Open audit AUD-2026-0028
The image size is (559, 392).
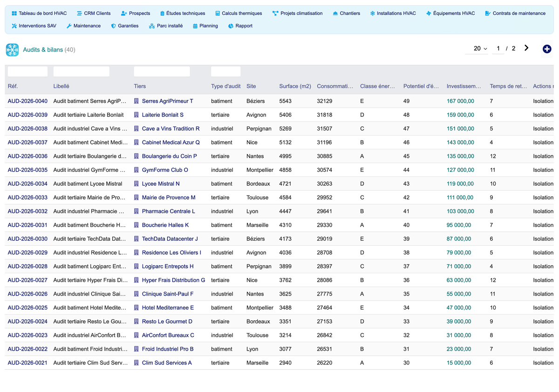27,266
